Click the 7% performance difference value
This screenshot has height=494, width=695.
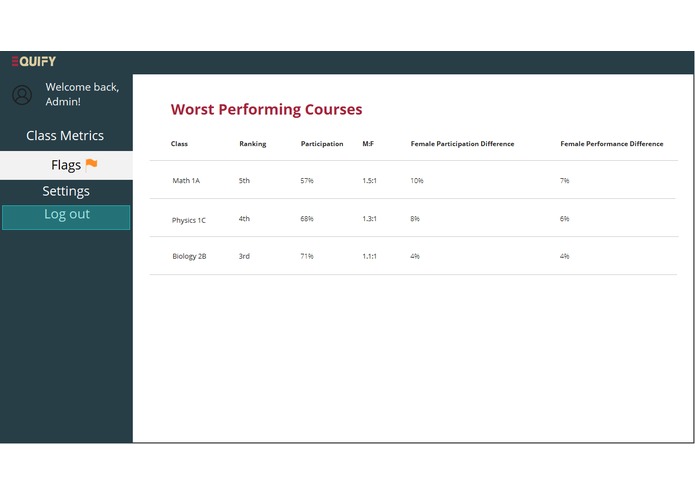pos(564,181)
